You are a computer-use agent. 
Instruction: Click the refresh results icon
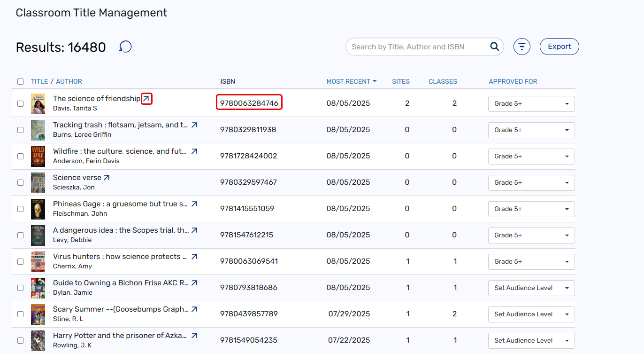125,47
